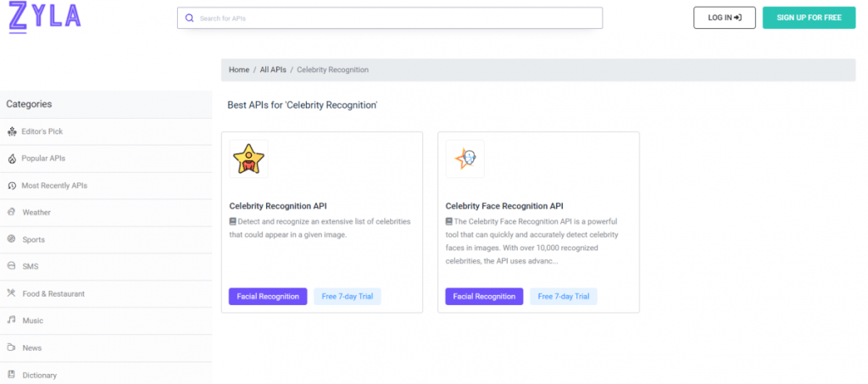
Task: Click the Music note icon
Action: pos(12,320)
